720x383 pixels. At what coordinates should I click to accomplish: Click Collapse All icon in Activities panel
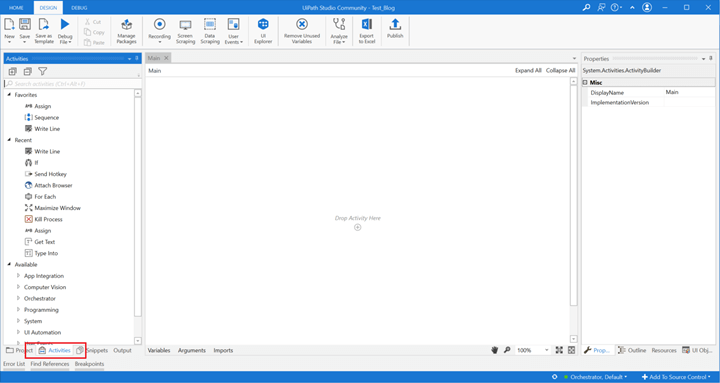click(x=28, y=71)
